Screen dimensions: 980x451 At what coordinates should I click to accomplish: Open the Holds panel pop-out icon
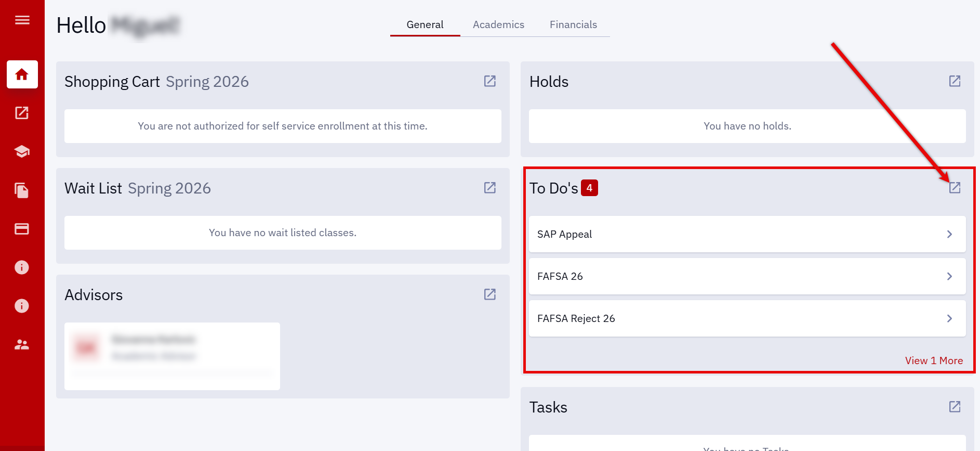tap(954, 81)
